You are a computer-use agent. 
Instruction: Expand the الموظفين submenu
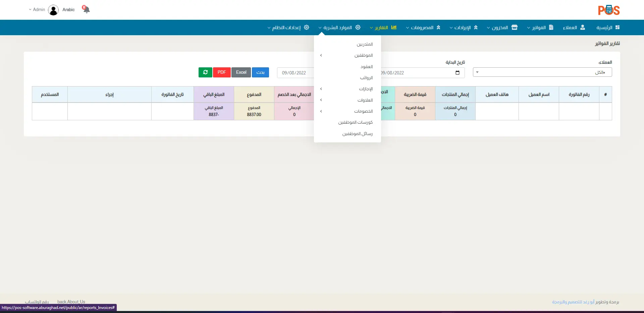click(x=364, y=55)
